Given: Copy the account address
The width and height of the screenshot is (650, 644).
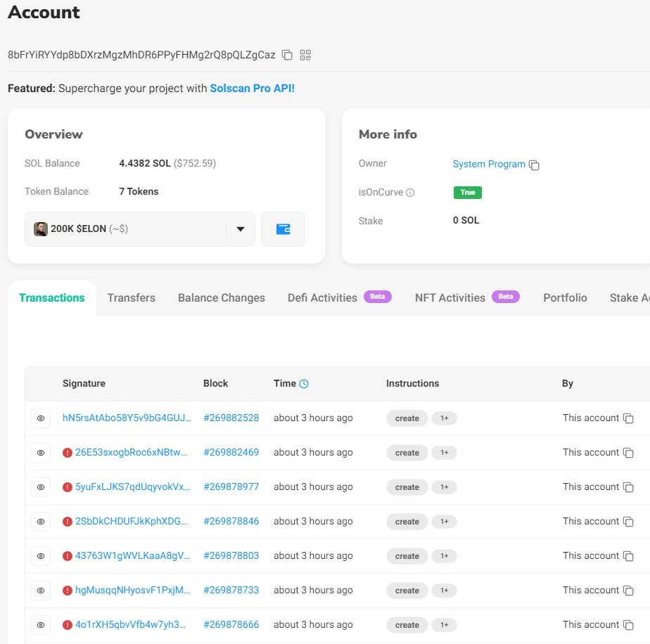Looking at the screenshot, I should pos(287,55).
